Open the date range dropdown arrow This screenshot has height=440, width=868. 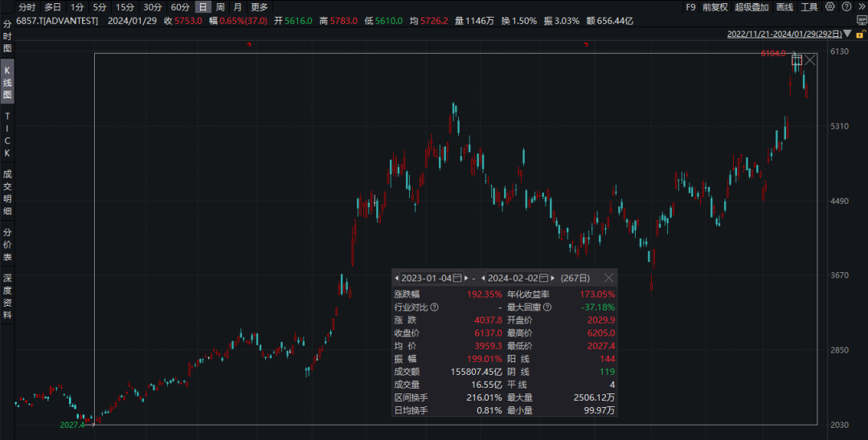point(845,34)
